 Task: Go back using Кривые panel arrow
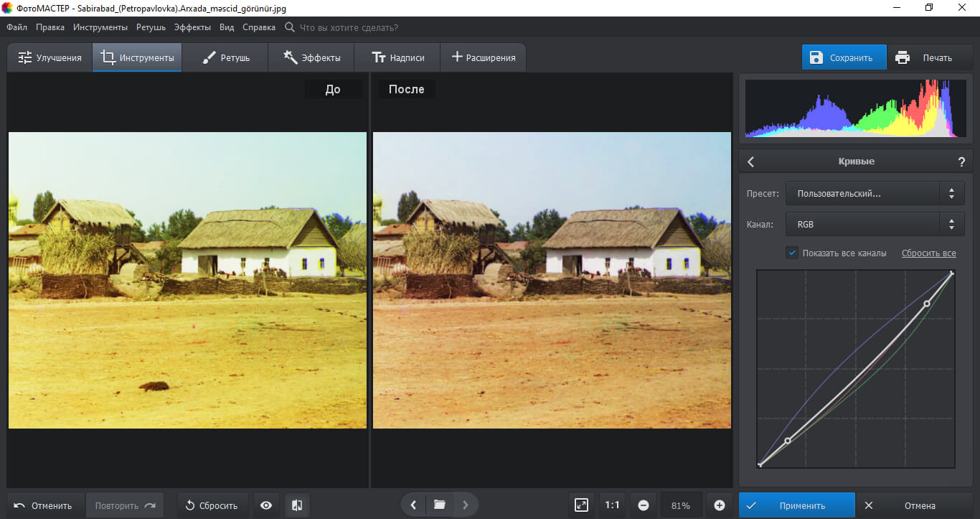coord(751,162)
